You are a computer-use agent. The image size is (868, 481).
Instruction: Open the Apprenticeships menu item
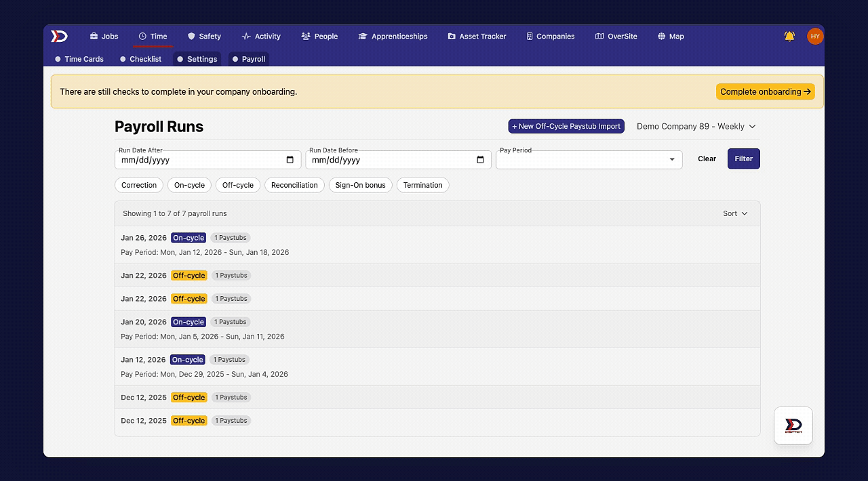[x=393, y=37]
